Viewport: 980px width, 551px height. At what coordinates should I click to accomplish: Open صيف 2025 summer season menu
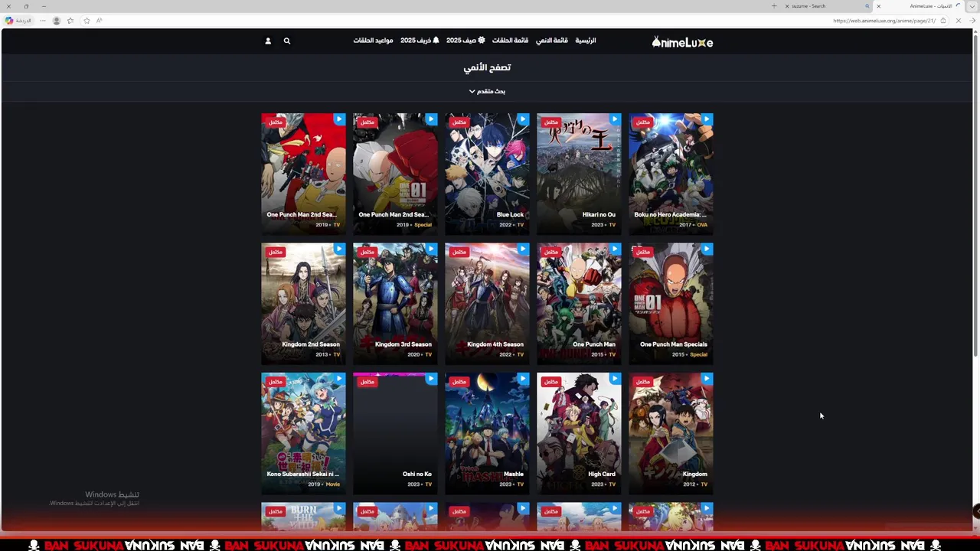[465, 41]
